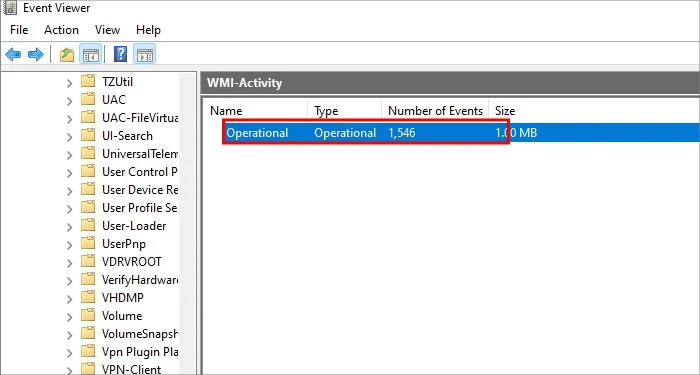Select UAC in the tree

[114, 100]
